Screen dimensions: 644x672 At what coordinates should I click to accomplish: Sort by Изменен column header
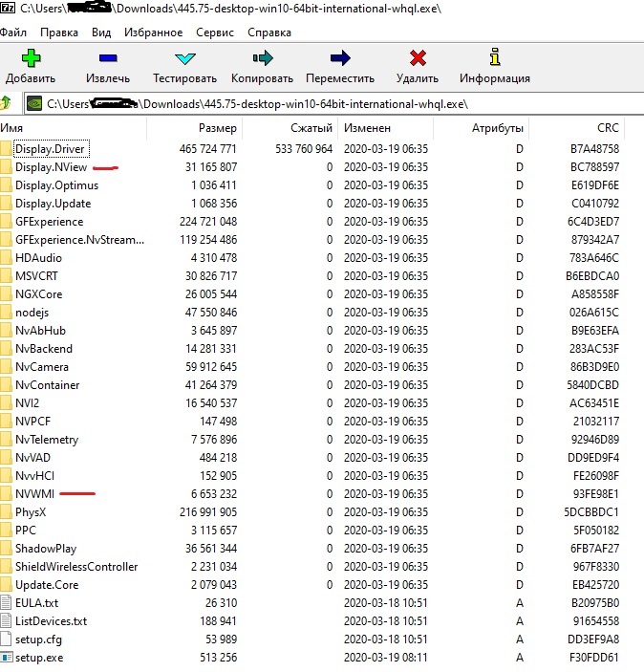pyautogui.click(x=386, y=128)
